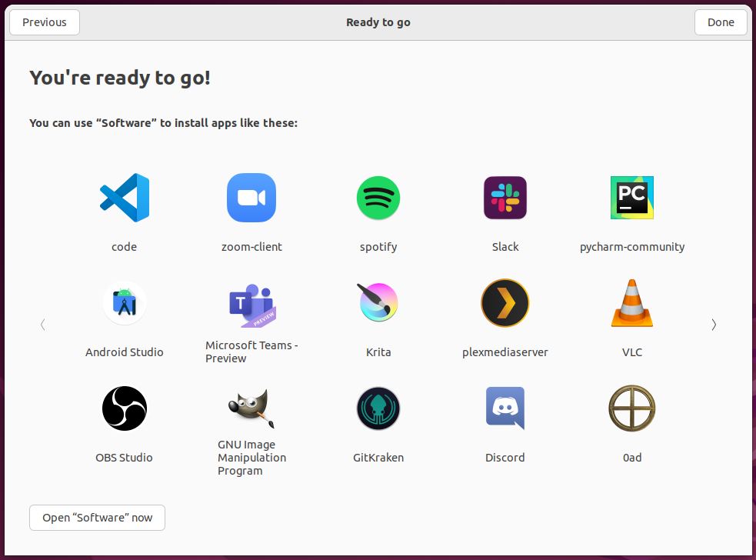Show the previous page of apps
Viewport: 756px width, 560px height.
tap(43, 325)
